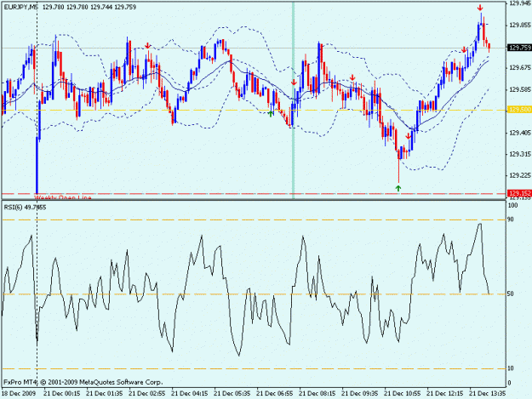Image resolution: width=532 pixels, height=399 pixels.
Task: Select the red sell arrow at the chart's highest peak
Action: pos(480,8)
